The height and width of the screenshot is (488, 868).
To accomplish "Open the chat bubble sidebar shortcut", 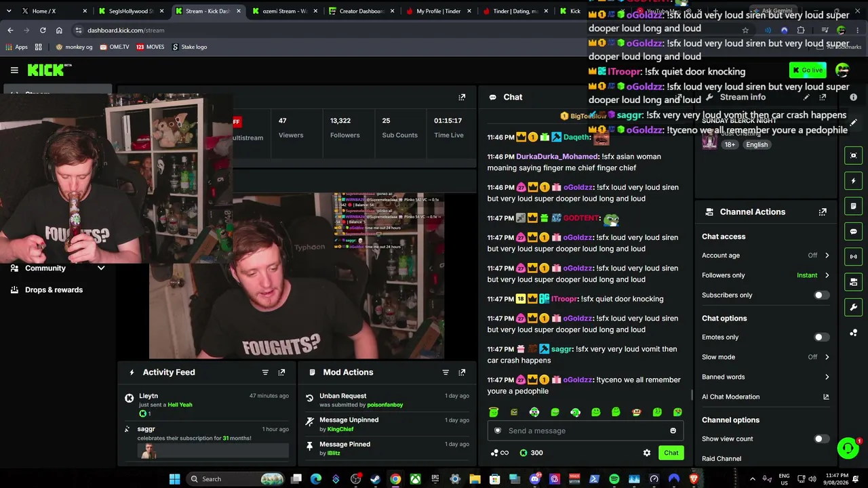I will pyautogui.click(x=853, y=231).
